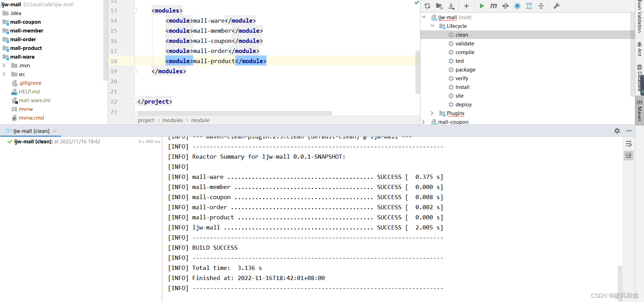Open run panel gear settings
This screenshot has height=302, width=644.
click(617, 131)
